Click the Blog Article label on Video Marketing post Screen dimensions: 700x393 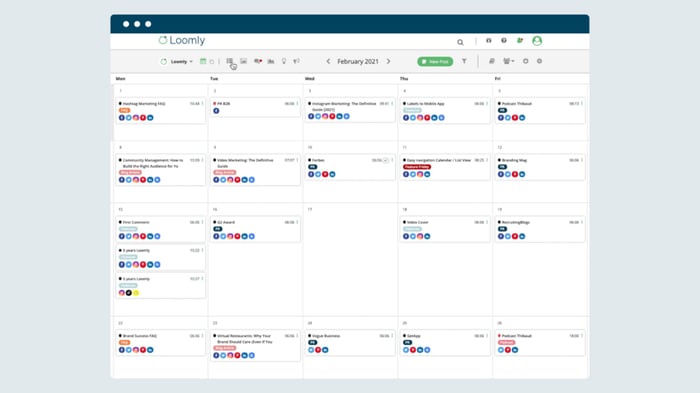tap(225, 172)
